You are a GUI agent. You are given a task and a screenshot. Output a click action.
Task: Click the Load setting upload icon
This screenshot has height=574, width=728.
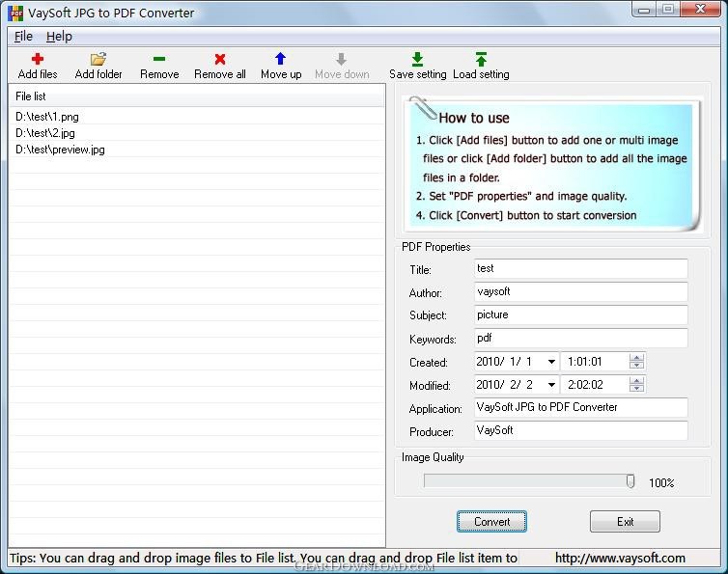[481, 59]
